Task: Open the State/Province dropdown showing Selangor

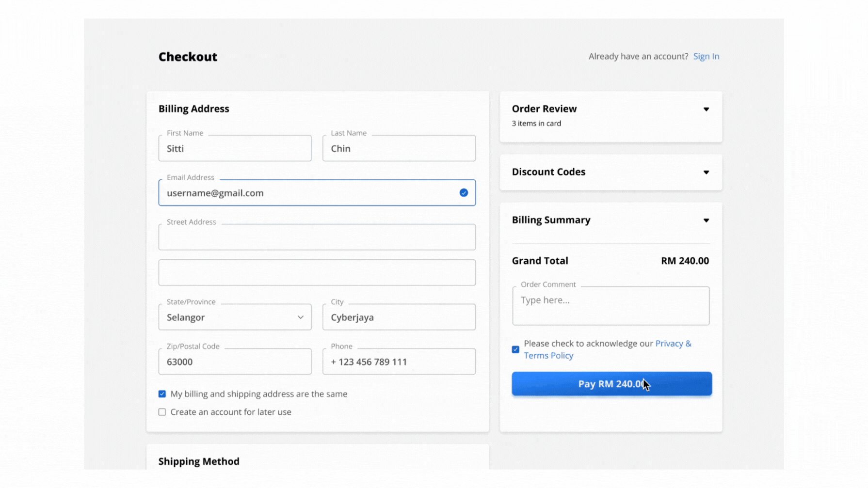Action: pyautogui.click(x=235, y=317)
